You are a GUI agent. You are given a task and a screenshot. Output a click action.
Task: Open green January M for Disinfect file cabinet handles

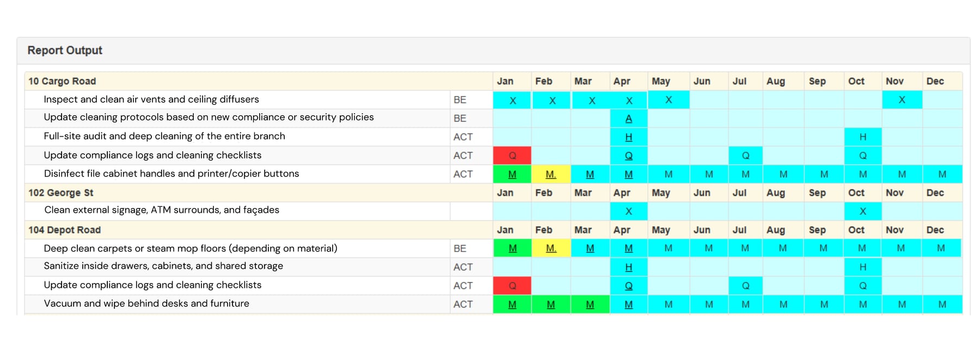click(512, 174)
